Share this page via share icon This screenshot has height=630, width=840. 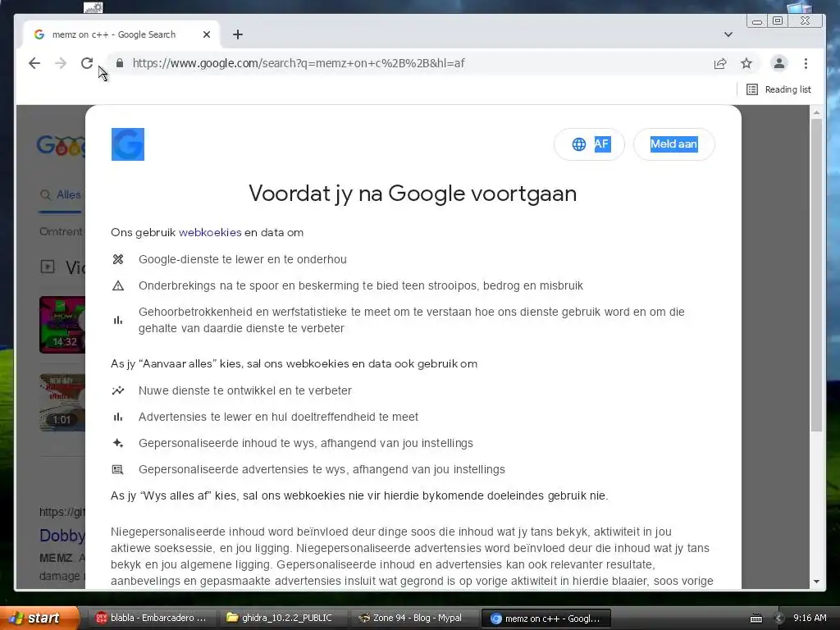(x=720, y=64)
